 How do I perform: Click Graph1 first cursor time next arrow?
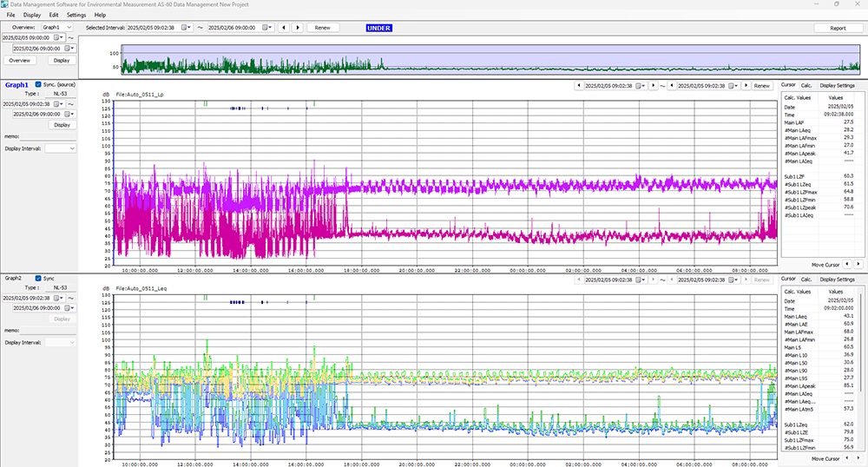[654, 86]
